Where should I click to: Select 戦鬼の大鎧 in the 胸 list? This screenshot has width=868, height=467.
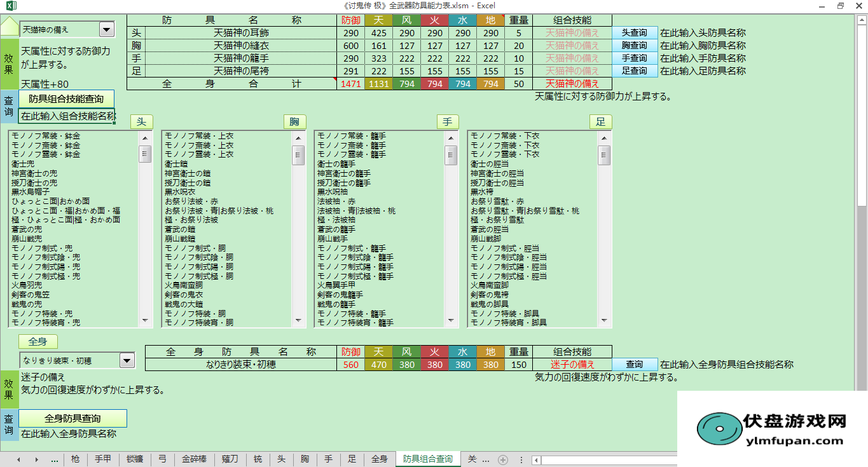pyautogui.click(x=184, y=304)
